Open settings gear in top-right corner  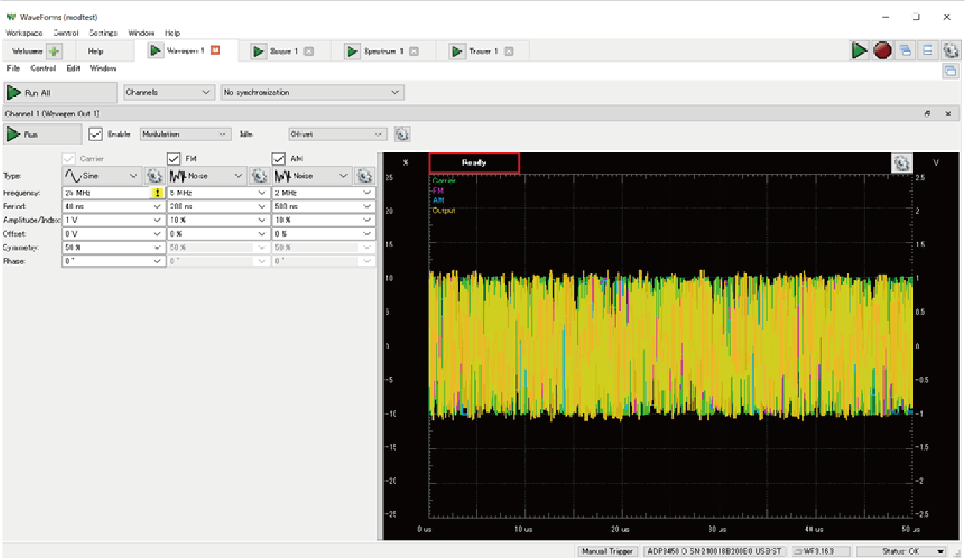[x=950, y=50]
